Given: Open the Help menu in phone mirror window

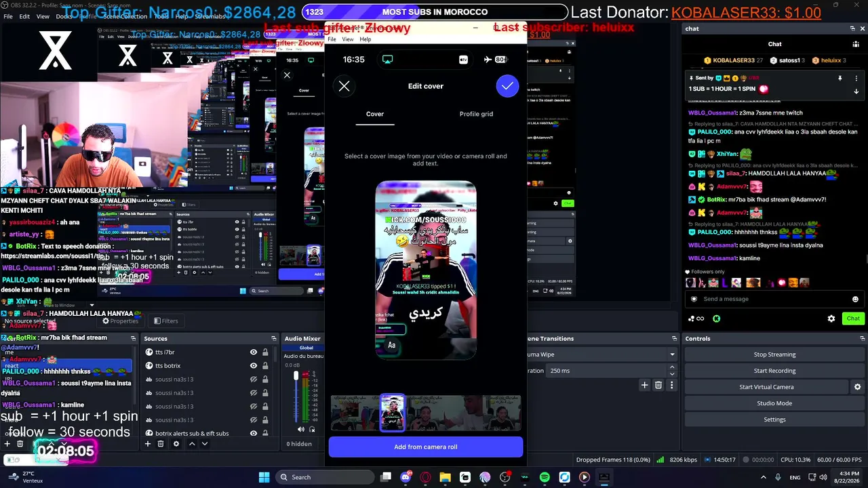Looking at the screenshot, I should coord(366,39).
